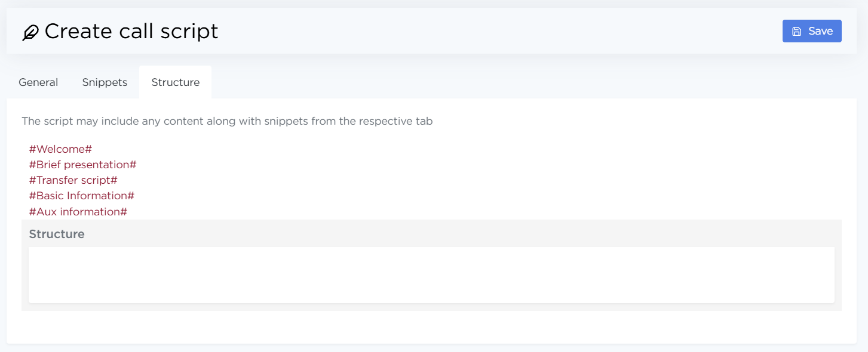Pick the #Aux information# snippet
Image resolution: width=868 pixels, height=352 pixels.
tap(78, 212)
